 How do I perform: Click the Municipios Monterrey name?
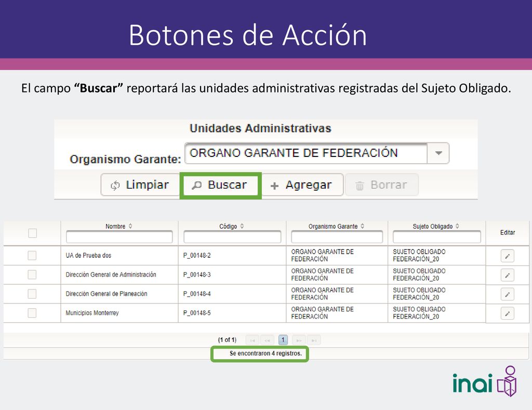(92, 313)
